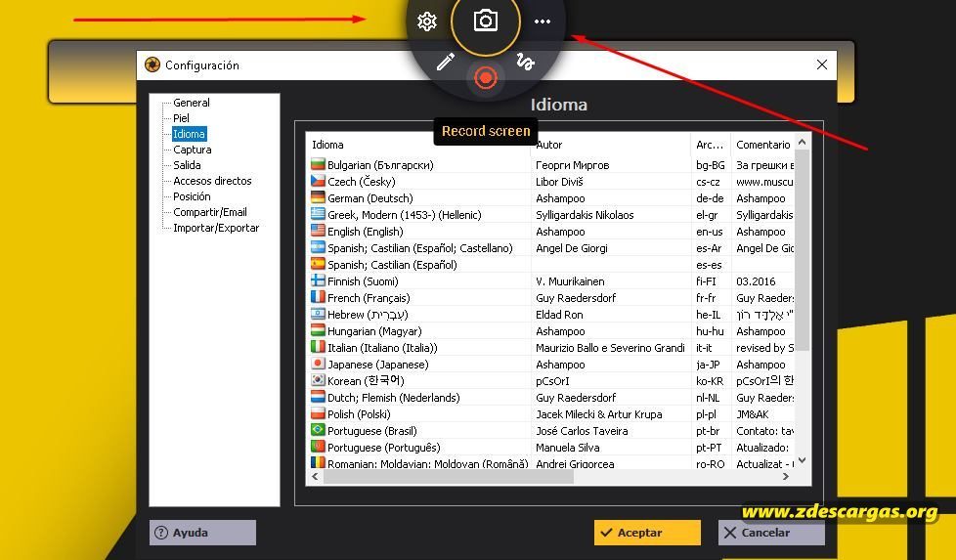This screenshot has height=560, width=956.
Task: Sort by the Comentario column header
Action: coord(762,145)
